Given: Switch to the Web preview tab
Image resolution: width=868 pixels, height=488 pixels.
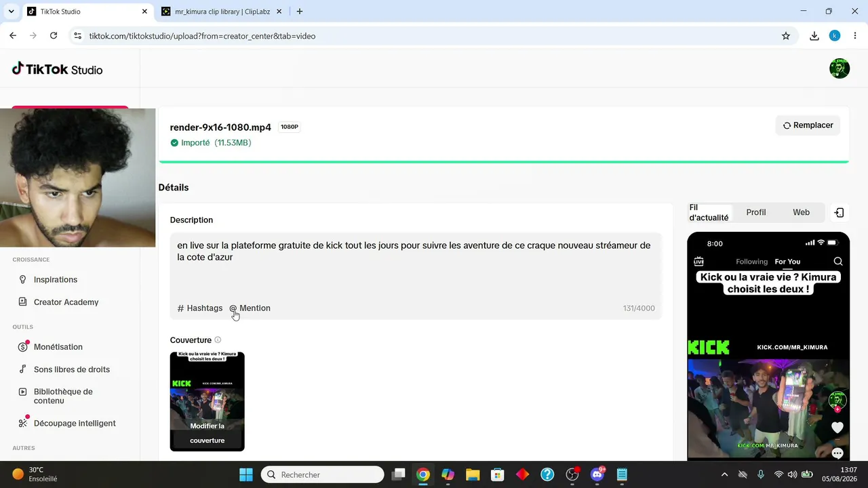Looking at the screenshot, I should coord(802,213).
